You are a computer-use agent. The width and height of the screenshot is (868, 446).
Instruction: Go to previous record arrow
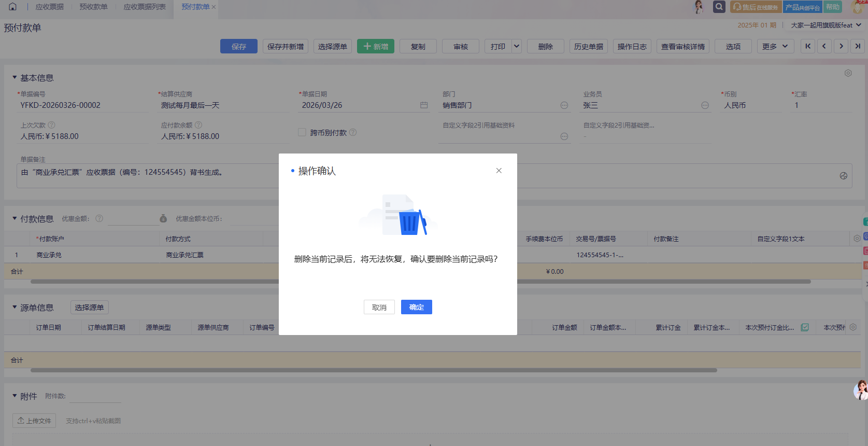(x=824, y=46)
